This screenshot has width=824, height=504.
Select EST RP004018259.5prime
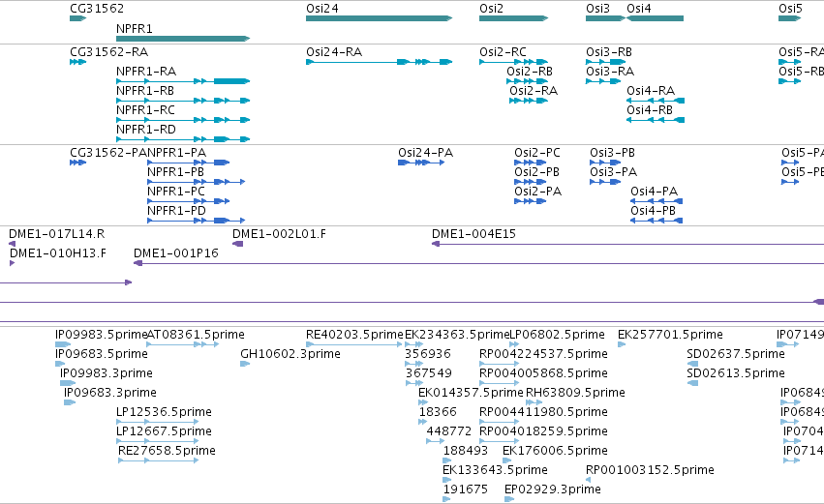tap(543, 432)
